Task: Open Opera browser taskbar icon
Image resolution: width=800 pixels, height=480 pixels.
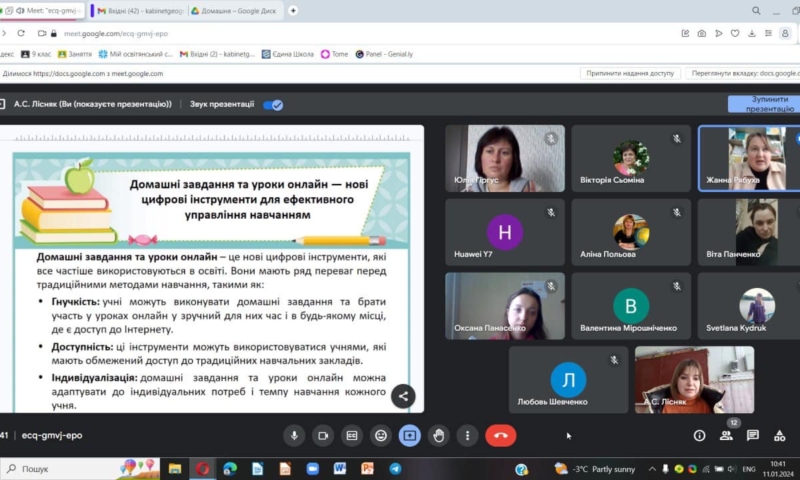Action: (203, 469)
